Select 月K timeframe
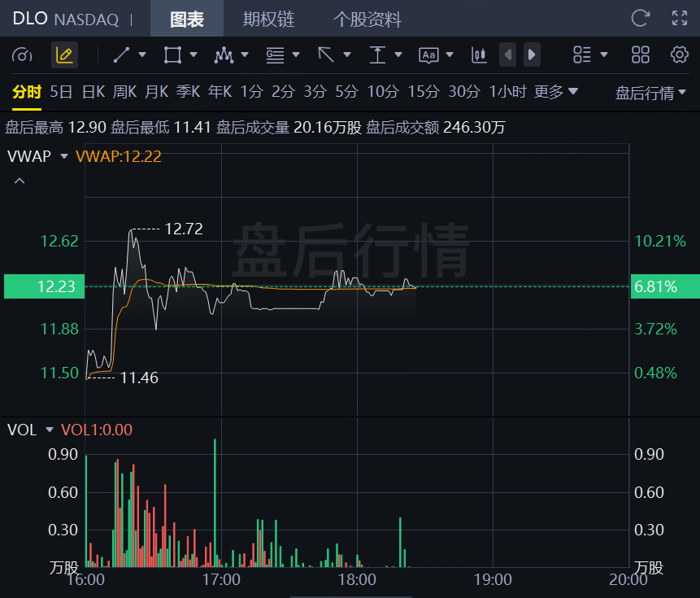The height and width of the screenshot is (598, 700). pos(157,92)
